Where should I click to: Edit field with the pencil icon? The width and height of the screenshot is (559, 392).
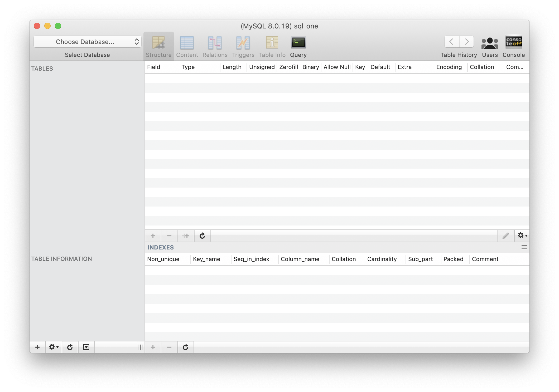click(x=505, y=236)
